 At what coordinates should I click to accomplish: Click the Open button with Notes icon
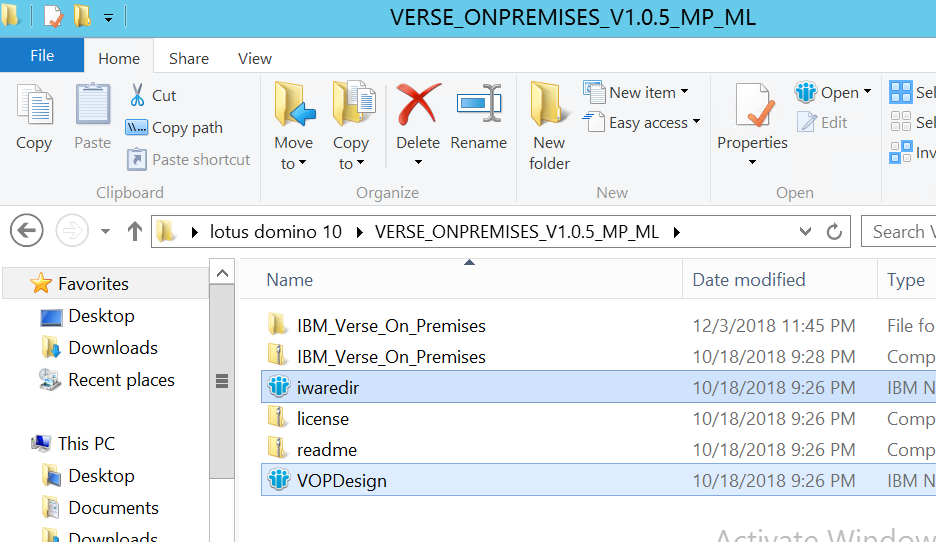[827, 93]
